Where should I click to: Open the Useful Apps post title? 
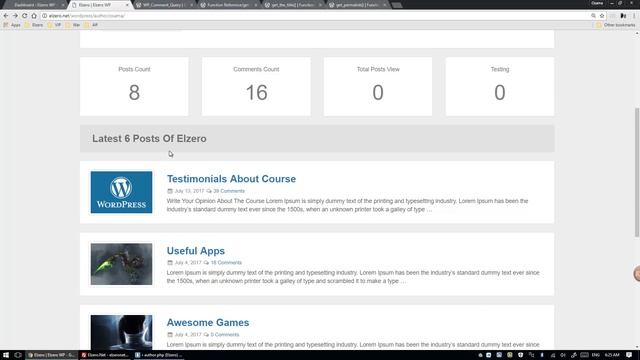click(196, 251)
